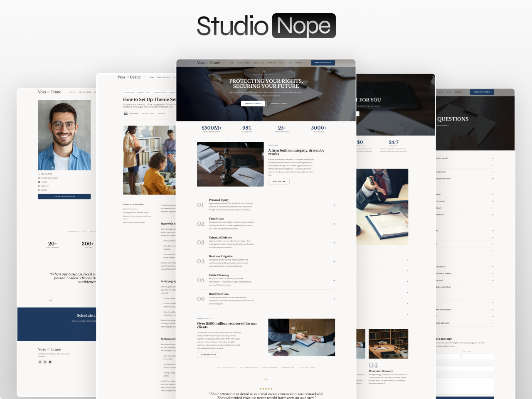Expand the first FAQ question plus icon
Image resolution: width=532 pixels, height=399 pixels.
(493, 158)
